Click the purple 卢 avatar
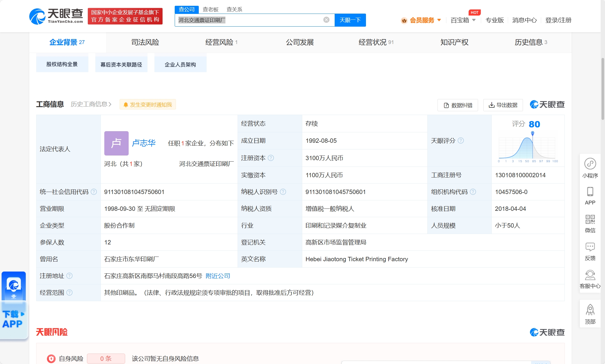The width and height of the screenshot is (605, 364). pyautogui.click(x=116, y=143)
